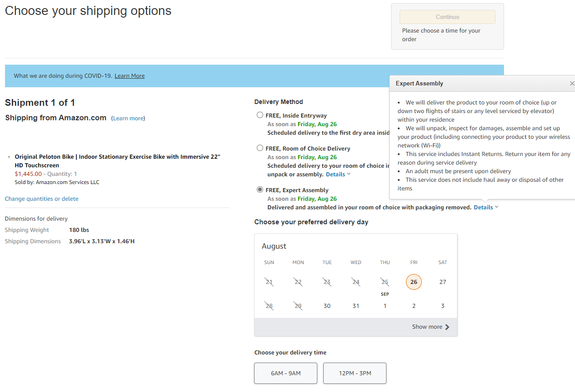Close the Expert Assembly popover

pos(572,84)
